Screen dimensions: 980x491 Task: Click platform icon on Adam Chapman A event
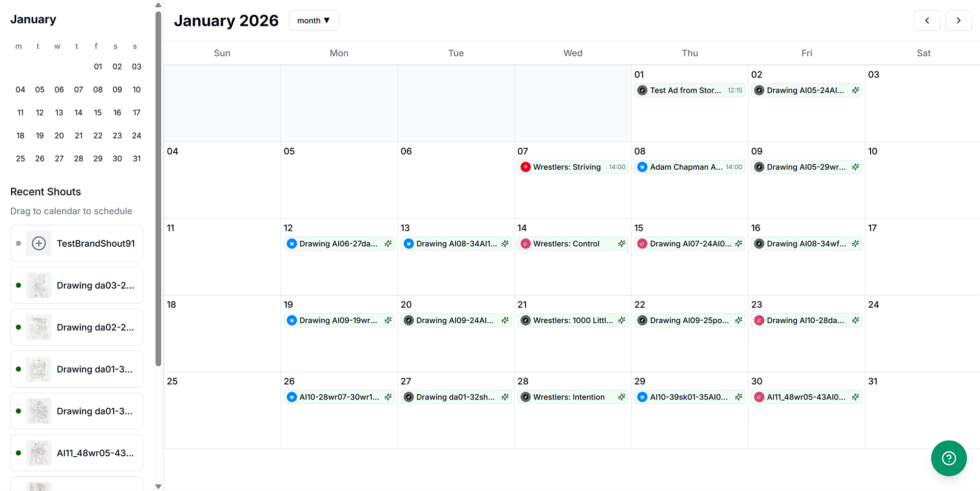(642, 167)
